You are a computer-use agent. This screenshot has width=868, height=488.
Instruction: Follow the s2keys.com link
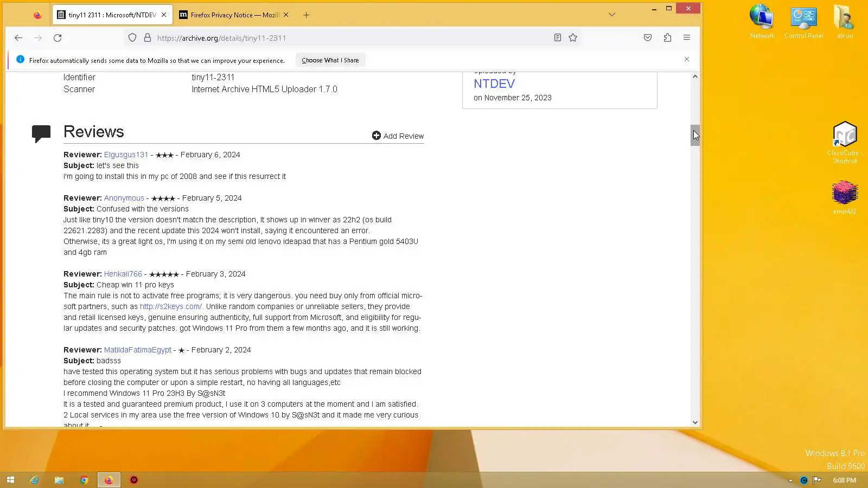171,307
